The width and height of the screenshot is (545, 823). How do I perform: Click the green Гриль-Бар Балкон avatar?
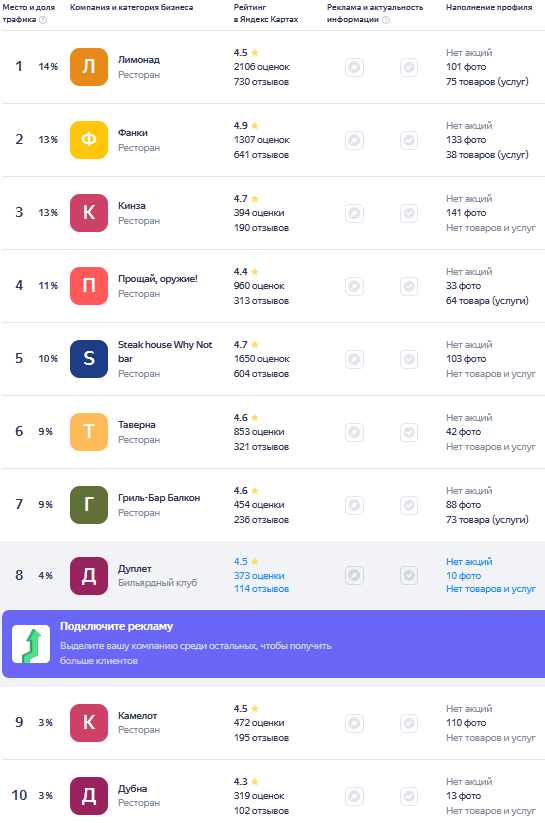point(89,504)
